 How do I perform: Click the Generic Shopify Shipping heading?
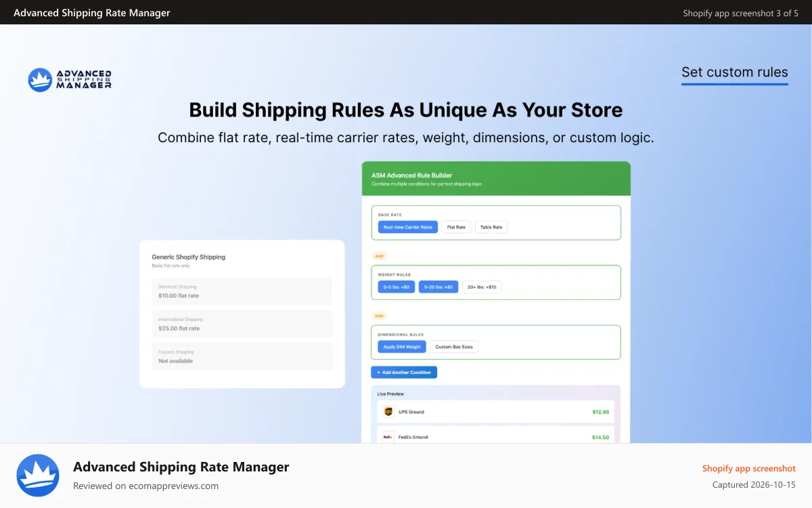(189, 257)
